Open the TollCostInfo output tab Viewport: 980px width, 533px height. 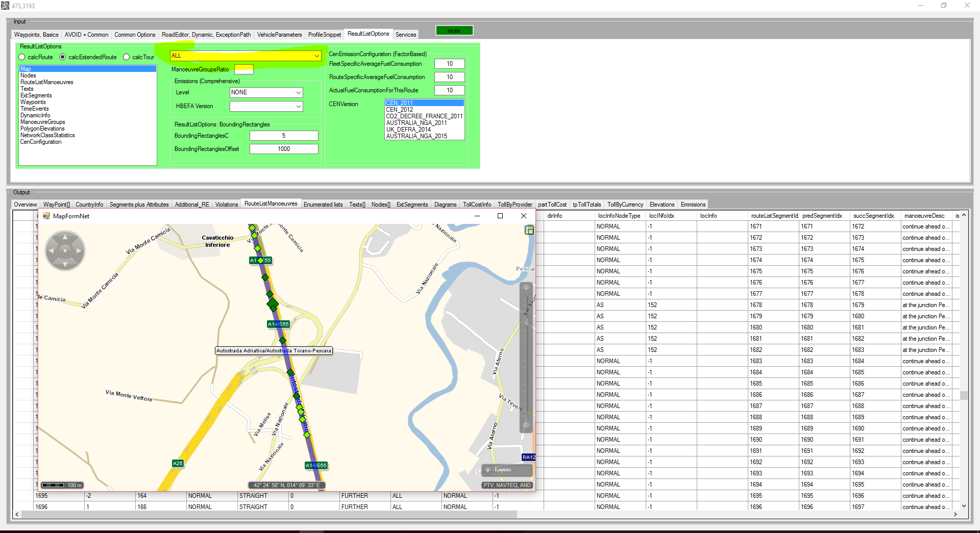coord(477,205)
